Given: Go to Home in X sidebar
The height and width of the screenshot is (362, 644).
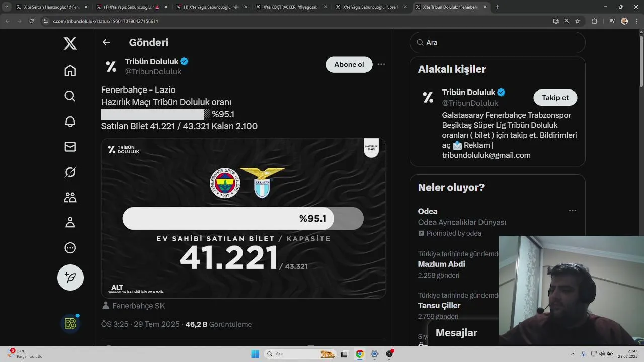Looking at the screenshot, I should tap(70, 71).
